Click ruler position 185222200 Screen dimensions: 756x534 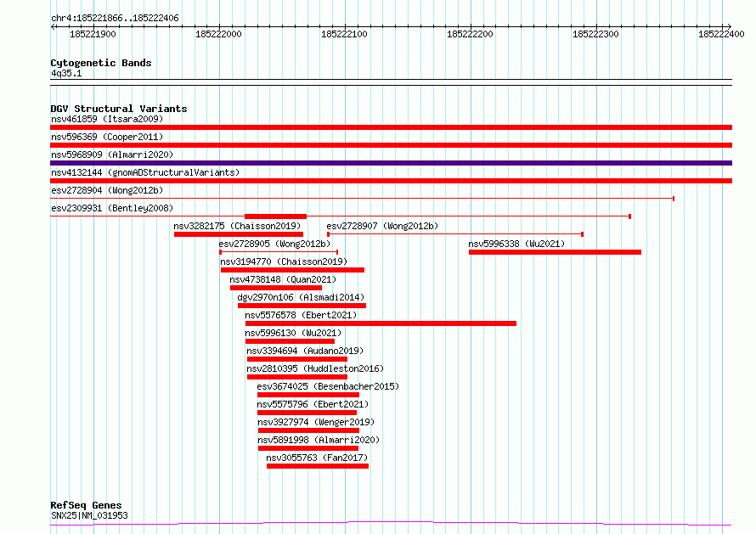470,34
